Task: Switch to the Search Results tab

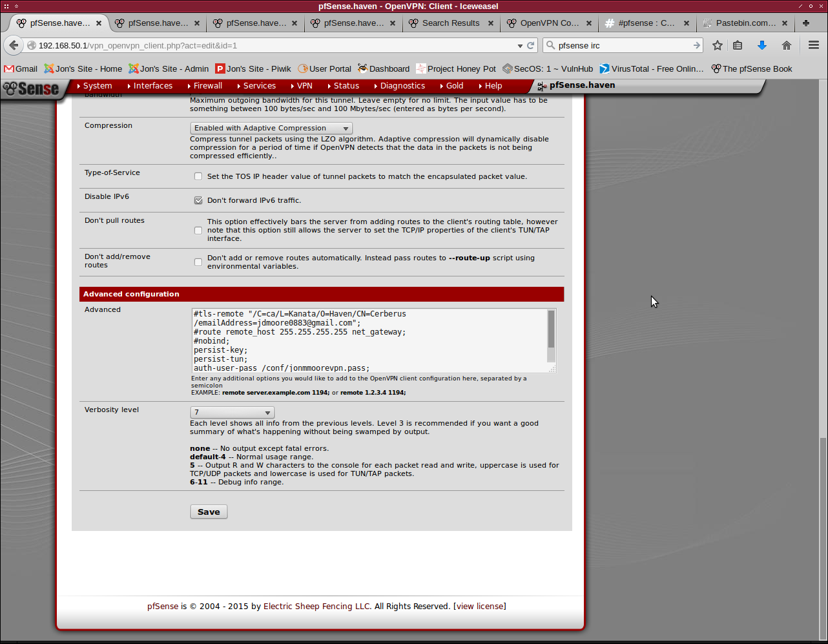Action: coord(450,23)
